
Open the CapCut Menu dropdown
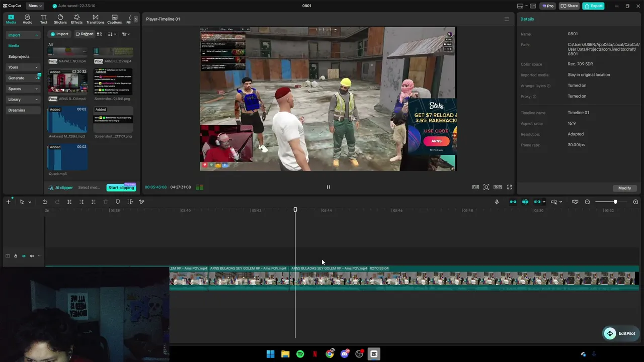34,6
